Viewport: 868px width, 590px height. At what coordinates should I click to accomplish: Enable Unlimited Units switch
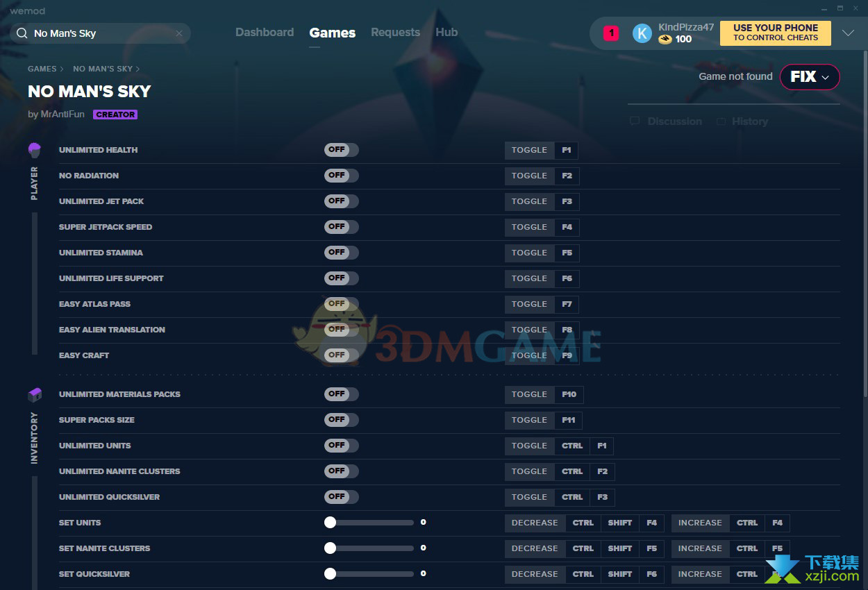[342, 446]
